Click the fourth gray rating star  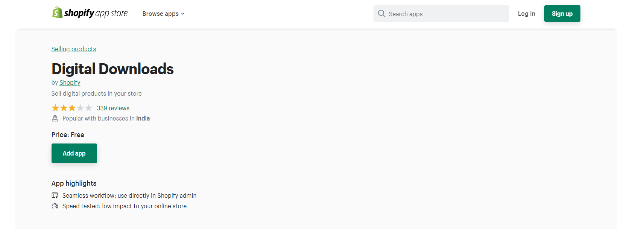[80, 108]
